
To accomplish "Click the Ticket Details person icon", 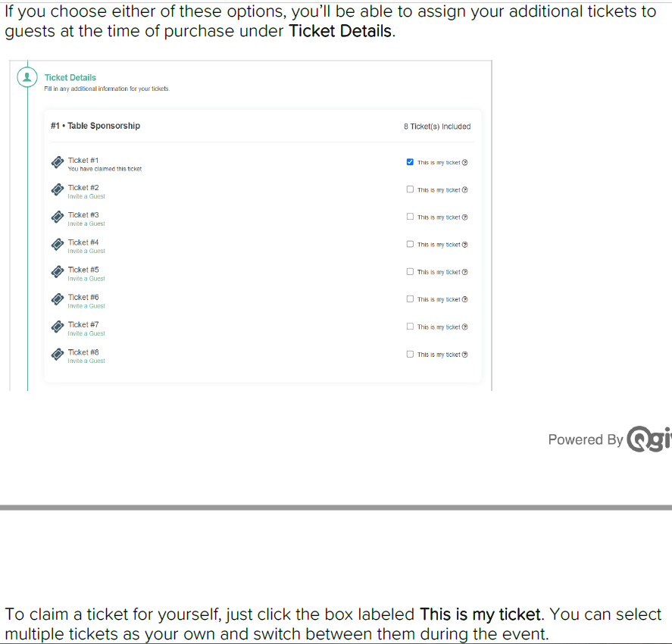I will coord(28,77).
